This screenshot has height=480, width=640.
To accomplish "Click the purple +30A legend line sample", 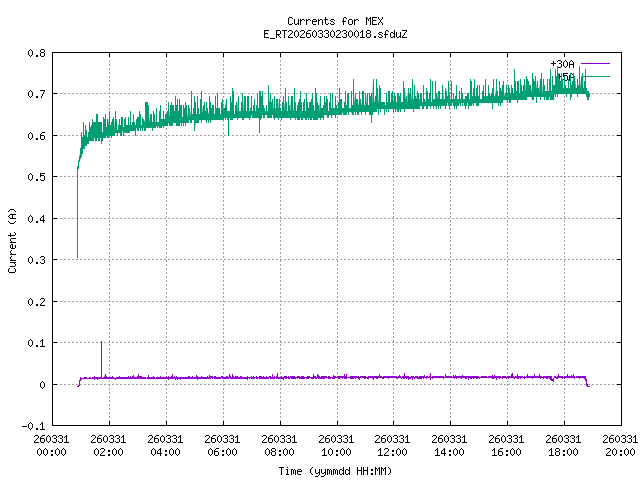I will [594, 64].
